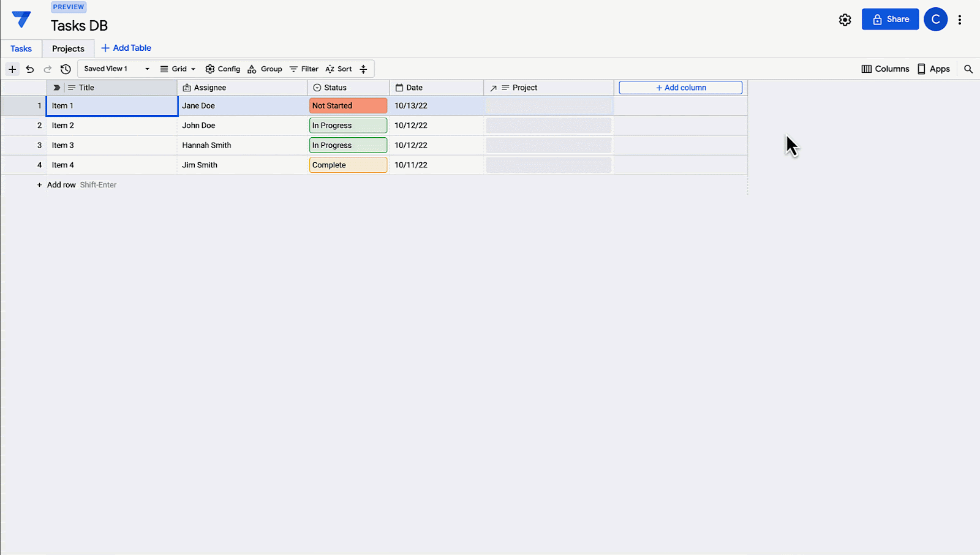Click the Add column button
The height and width of the screenshot is (555, 980).
(x=680, y=88)
